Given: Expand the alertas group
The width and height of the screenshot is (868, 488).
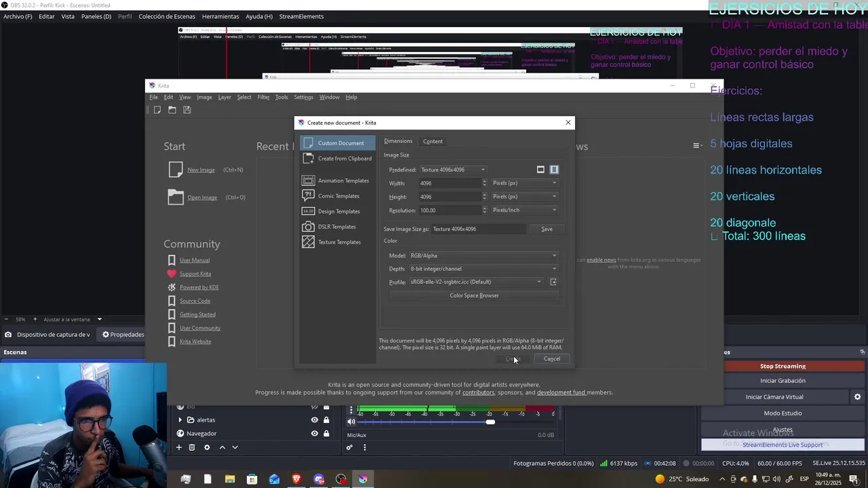Looking at the screenshot, I should tap(180, 420).
